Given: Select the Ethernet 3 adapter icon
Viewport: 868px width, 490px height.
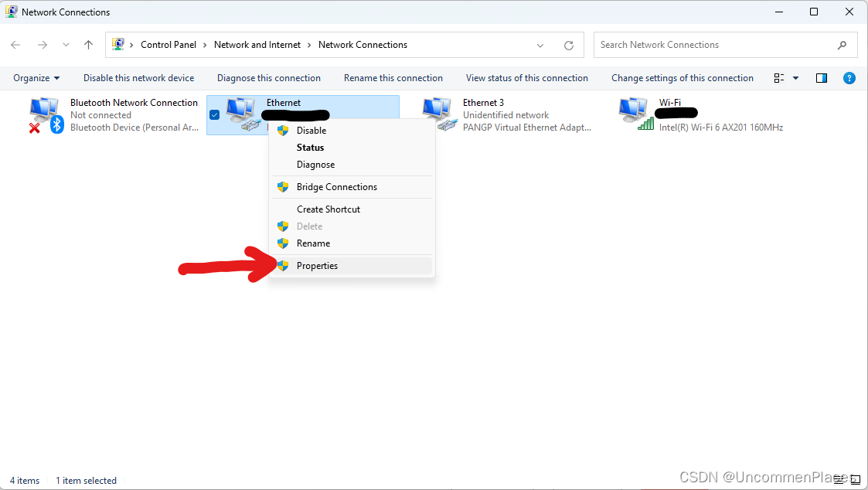Looking at the screenshot, I should (439, 114).
